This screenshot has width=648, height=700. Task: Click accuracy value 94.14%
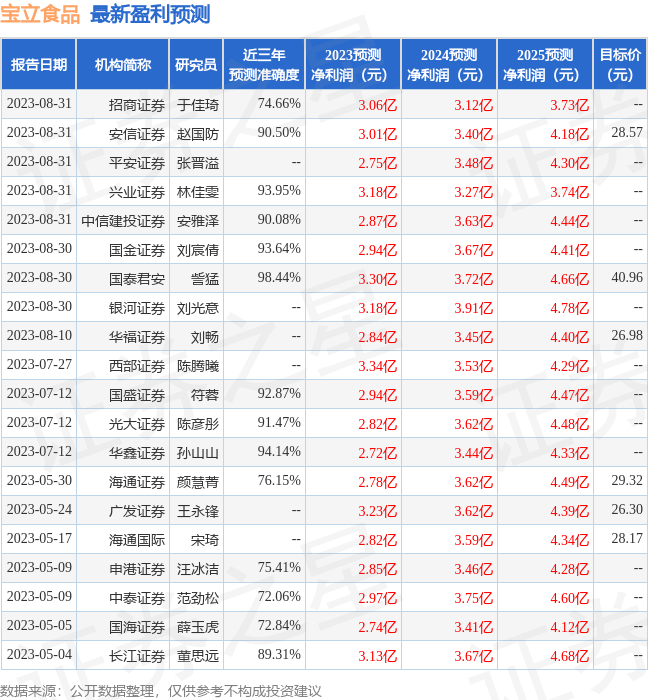coord(279,452)
